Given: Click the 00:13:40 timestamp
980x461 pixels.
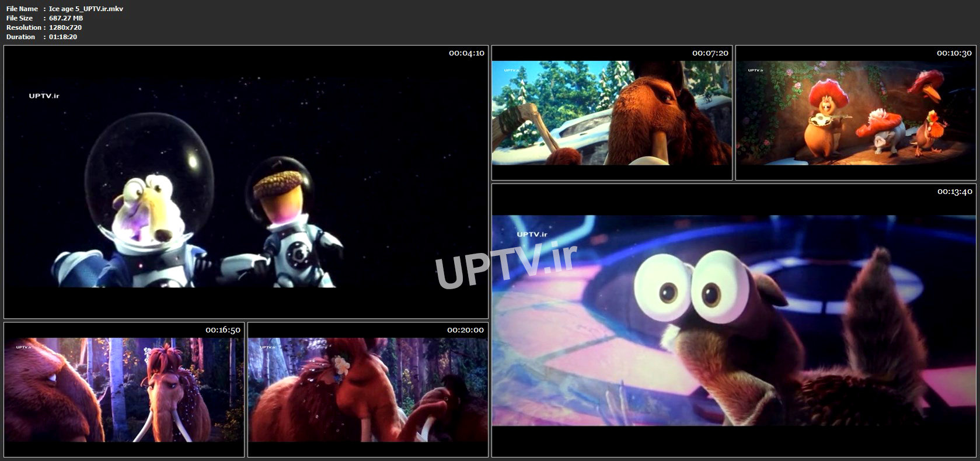Looking at the screenshot, I should pos(955,192).
